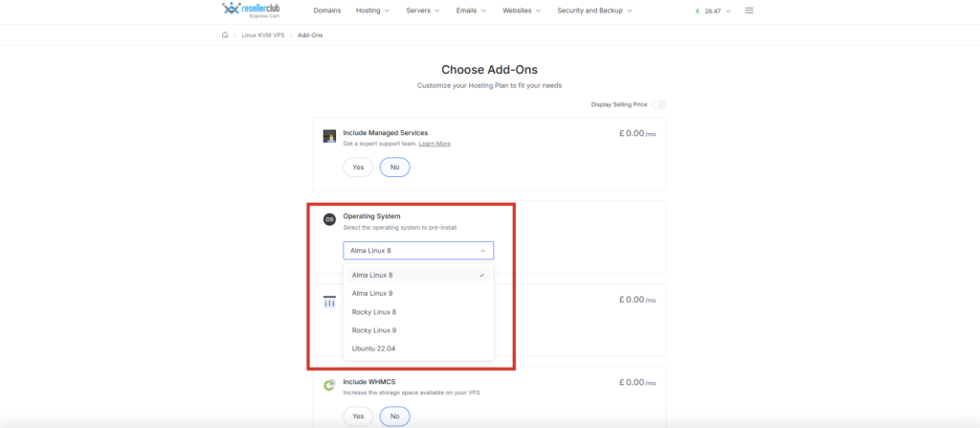Click Managed Services £ 0.00/mo price
Image resolution: width=980 pixels, height=428 pixels.
(x=637, y=133)
